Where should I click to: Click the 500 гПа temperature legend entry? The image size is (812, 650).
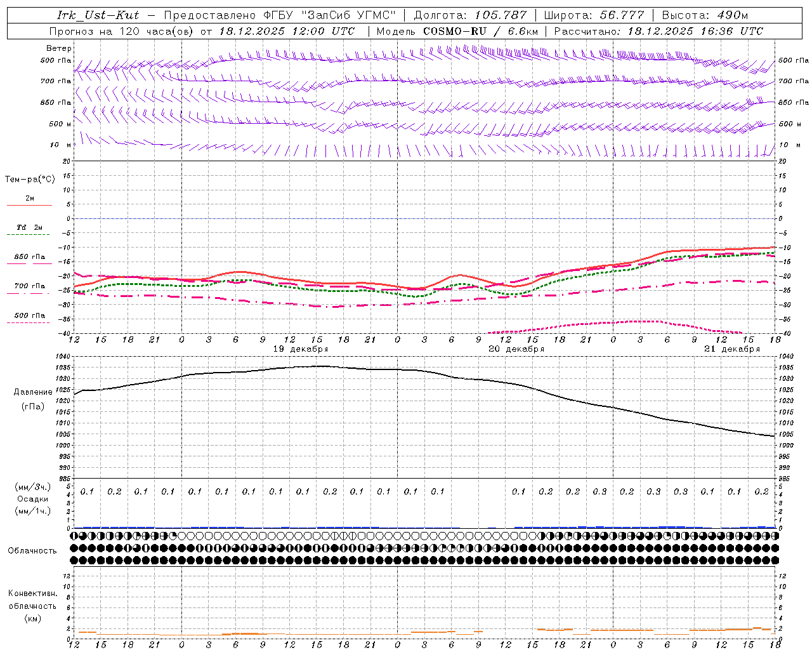tap(30, 315)
